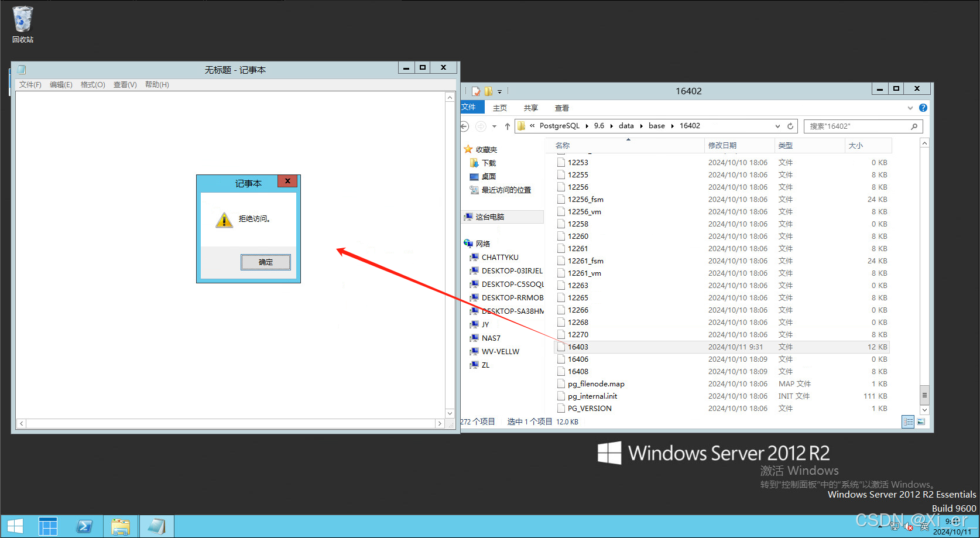Go back using Explorer back arrow
Screen dimensions: 980x538
pyautogui.click(x=465, y=126)
